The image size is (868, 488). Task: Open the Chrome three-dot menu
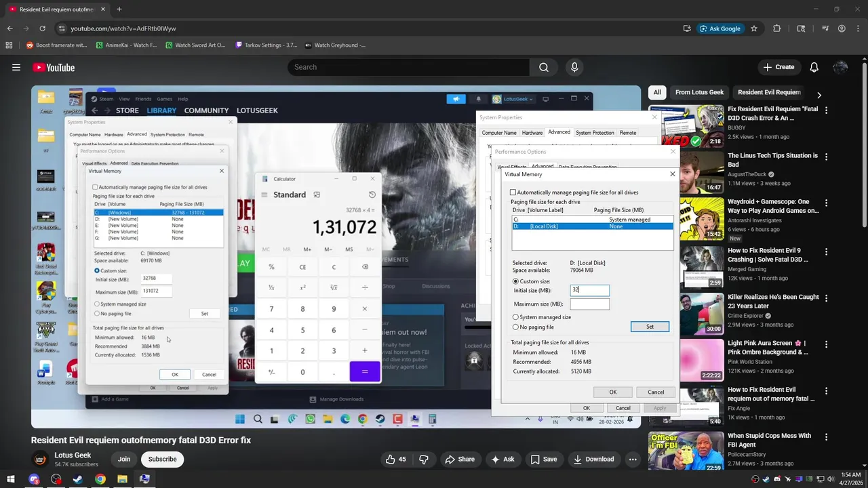coord(858,28)
